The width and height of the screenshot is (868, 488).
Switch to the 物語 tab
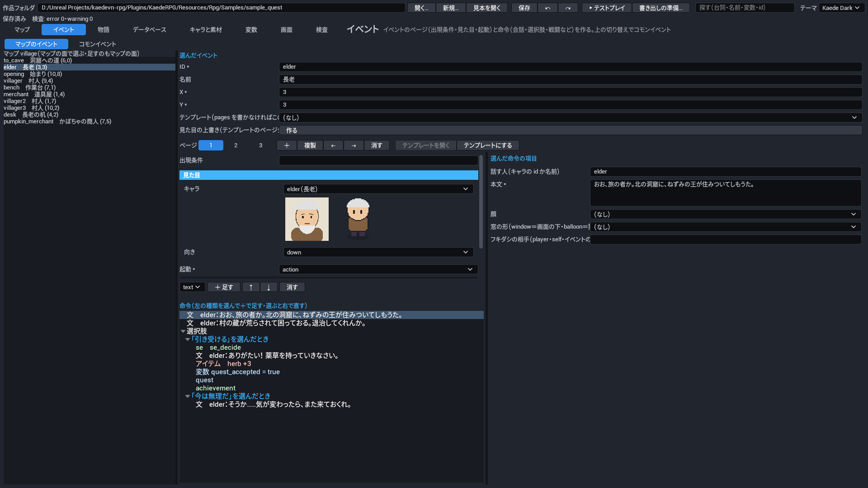pyautogui.click(x=104, y=29)
